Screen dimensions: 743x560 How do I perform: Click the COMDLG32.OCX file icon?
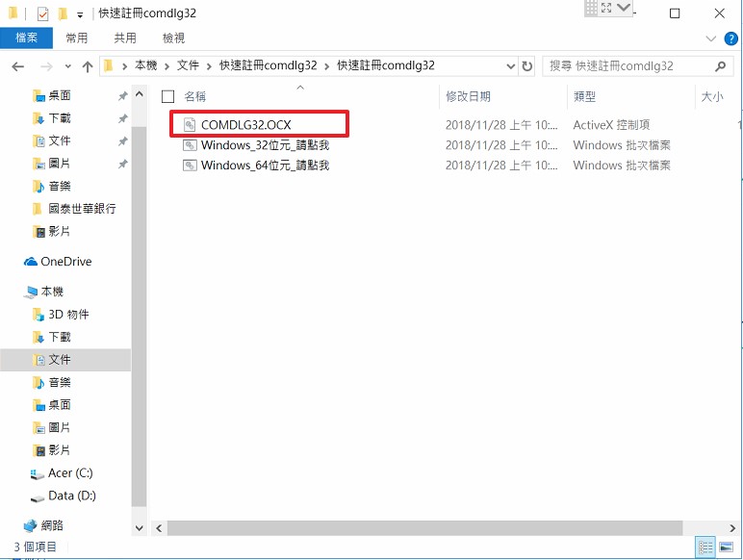pyautogui.click(x=190, y=124)
